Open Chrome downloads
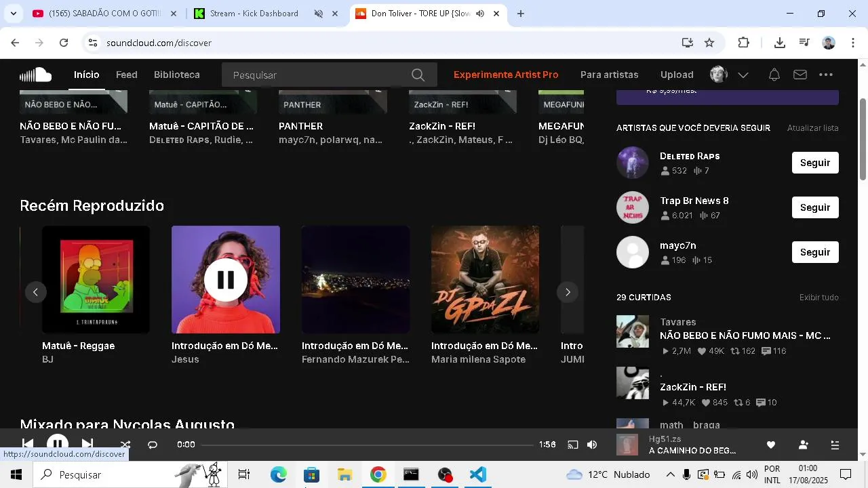Screen dimensions: 868x488 tap(780, 43)
